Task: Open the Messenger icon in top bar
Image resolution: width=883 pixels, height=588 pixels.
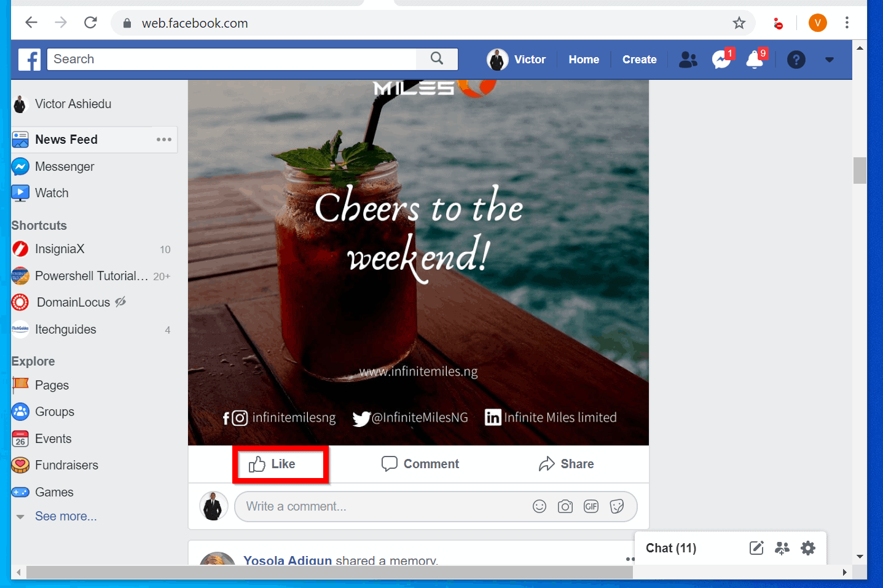Action: click(721, 60)
